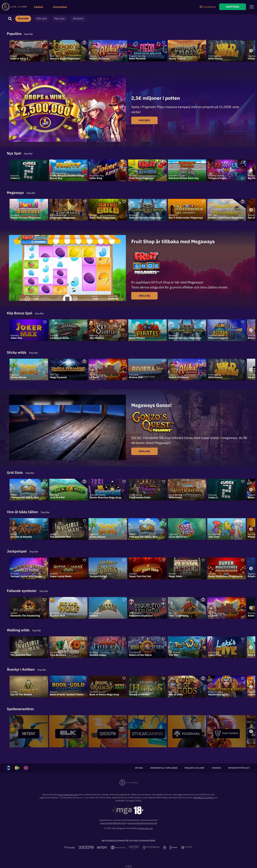Expand Jackpotspel with Visa fler
This screenshot has height=868, width=257.
(x=34, y=552)
